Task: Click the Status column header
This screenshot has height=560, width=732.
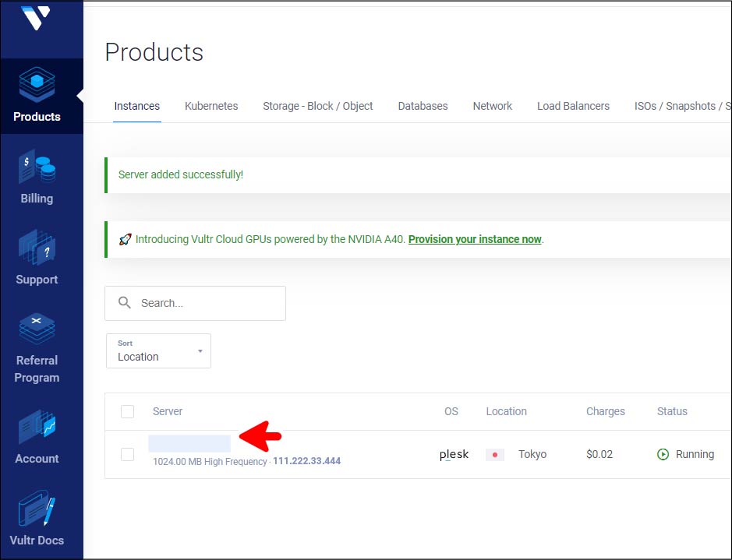Action: click(672, 411)
